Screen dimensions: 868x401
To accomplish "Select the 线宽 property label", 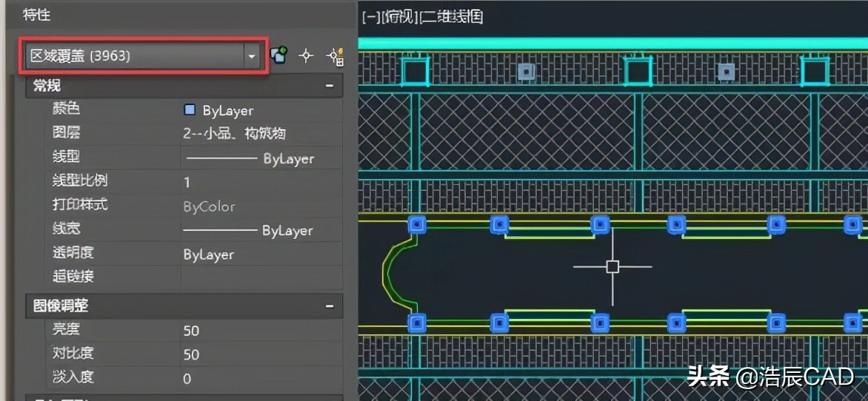I will (x=67, y=229).
